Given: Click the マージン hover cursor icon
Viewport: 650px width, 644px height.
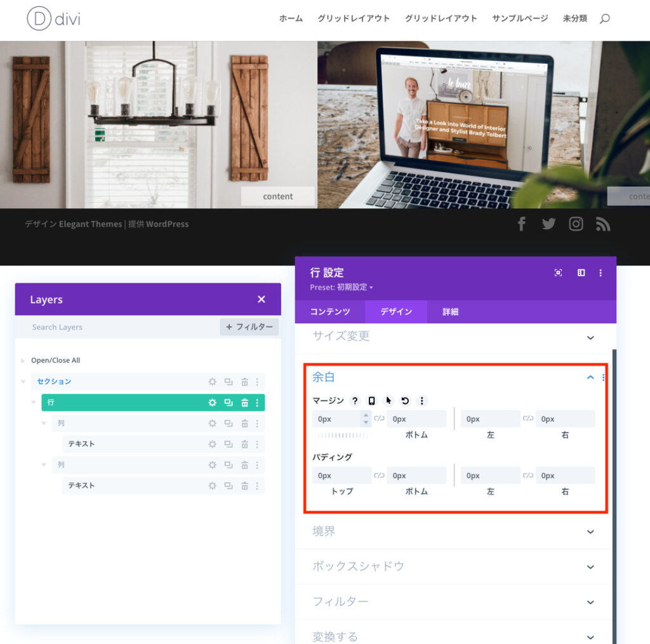Looking at the screenshot, I should tap(388, 401).
